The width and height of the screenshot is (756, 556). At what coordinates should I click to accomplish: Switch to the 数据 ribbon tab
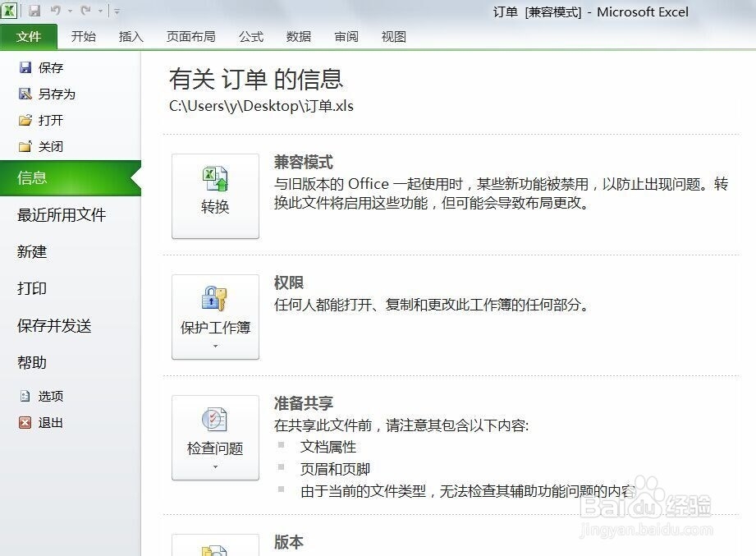click(x=299, y=37)
